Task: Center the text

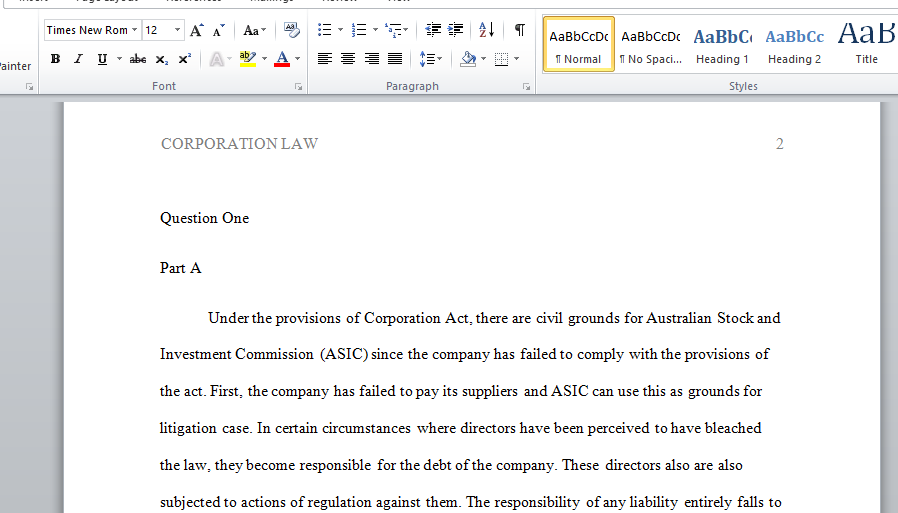Action: pos(348,58)
